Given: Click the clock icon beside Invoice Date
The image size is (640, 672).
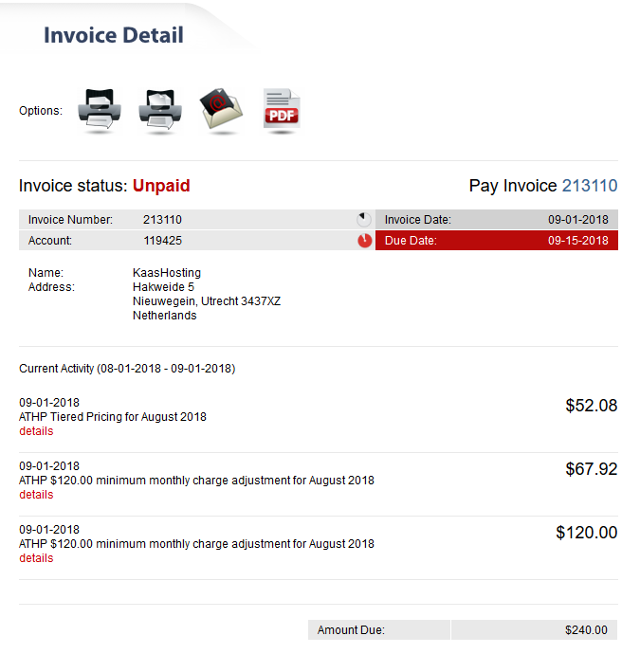Looking at the screenshot, I should [x=364, y=219].
